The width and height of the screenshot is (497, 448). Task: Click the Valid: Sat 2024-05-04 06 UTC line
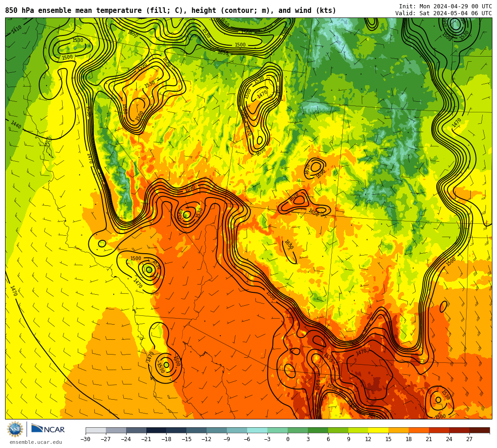[444, 13]
